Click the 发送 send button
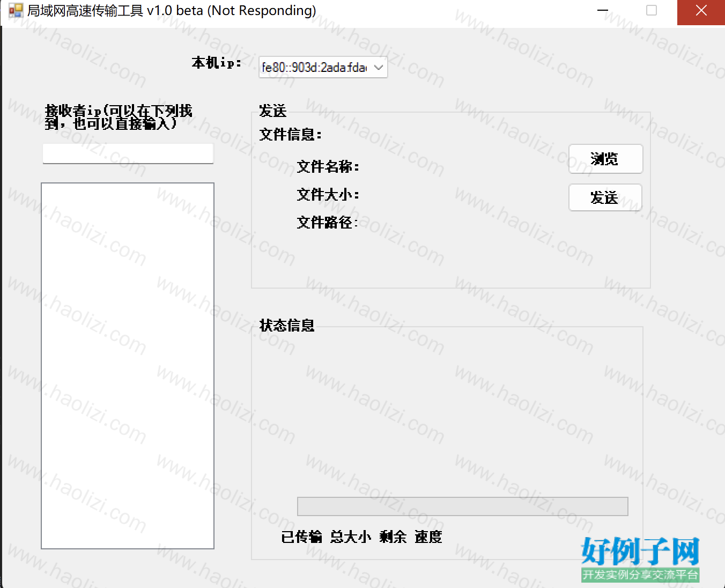 (x=605, y=197)
